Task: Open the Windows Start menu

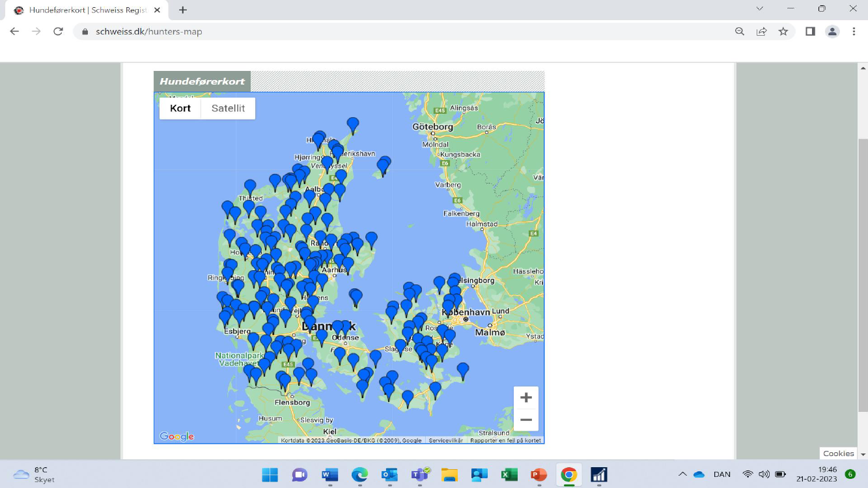Action: 270,474
